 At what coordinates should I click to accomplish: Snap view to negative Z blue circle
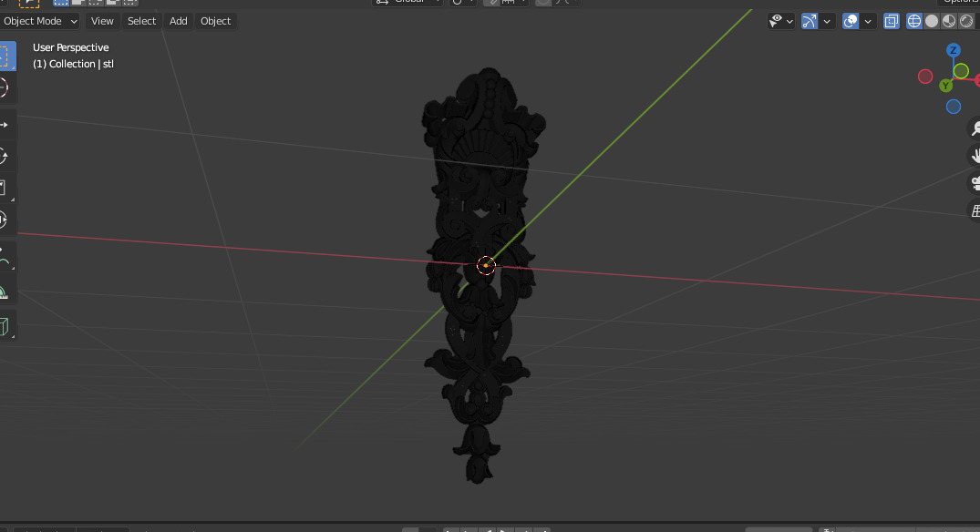point(954,107)
